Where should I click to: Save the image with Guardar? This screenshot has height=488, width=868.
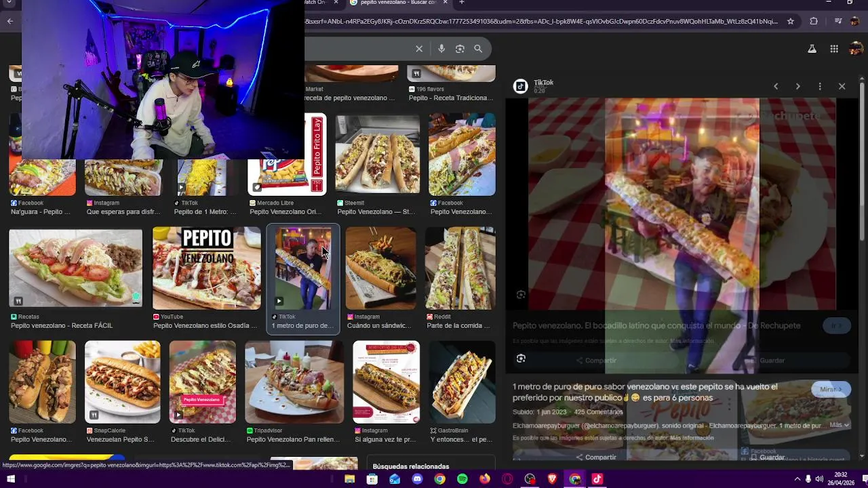tap(766, 457)
